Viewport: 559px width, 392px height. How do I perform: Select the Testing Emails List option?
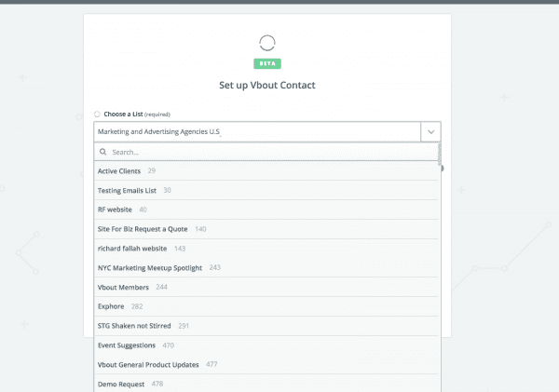[266, 190]
